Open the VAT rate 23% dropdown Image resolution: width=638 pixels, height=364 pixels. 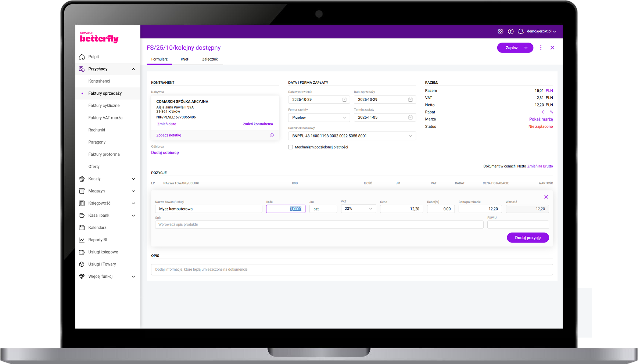358,209
